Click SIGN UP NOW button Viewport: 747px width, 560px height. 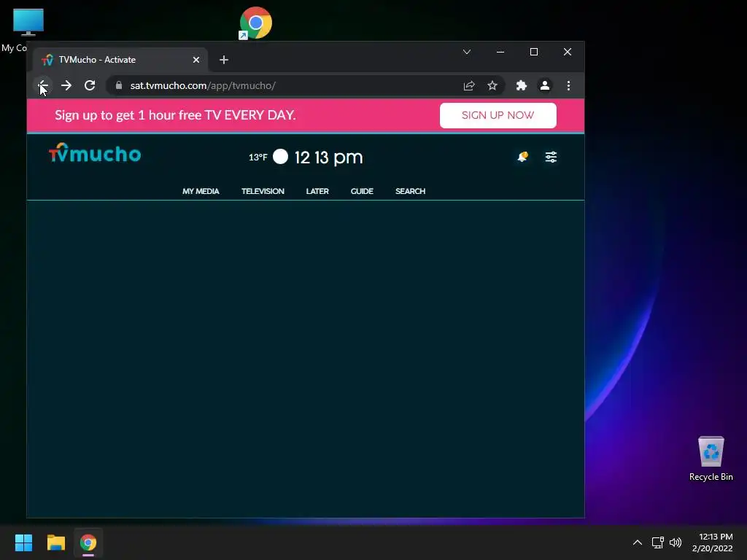pyautogui.click(x=498, y=115)
